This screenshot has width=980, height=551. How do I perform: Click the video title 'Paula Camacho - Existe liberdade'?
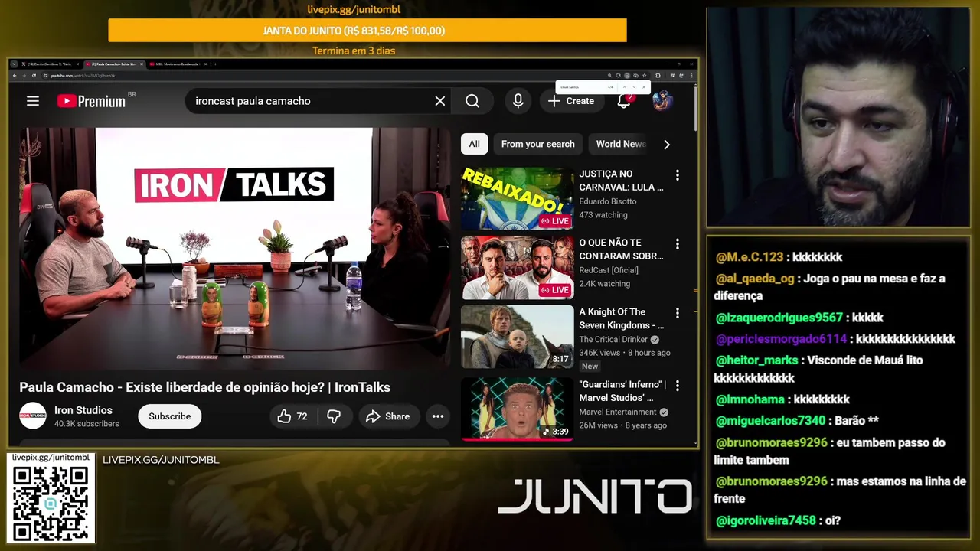(x=204, y=387)
